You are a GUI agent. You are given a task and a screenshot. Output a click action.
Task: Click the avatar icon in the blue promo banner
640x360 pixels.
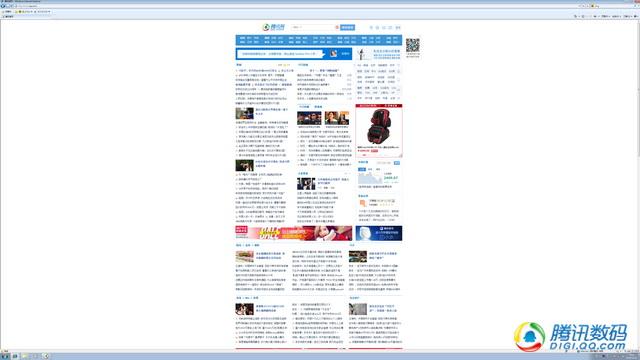(x=333, y=53)
